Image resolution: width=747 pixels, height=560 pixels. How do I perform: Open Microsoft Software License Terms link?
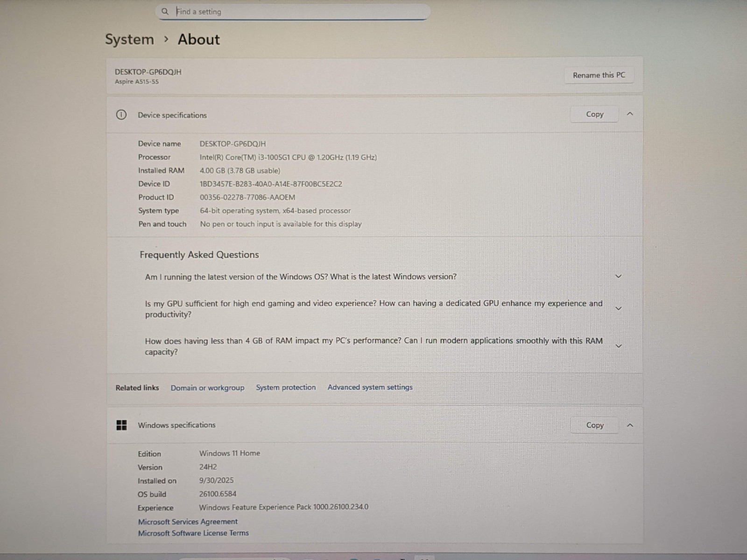pos(193,533)
